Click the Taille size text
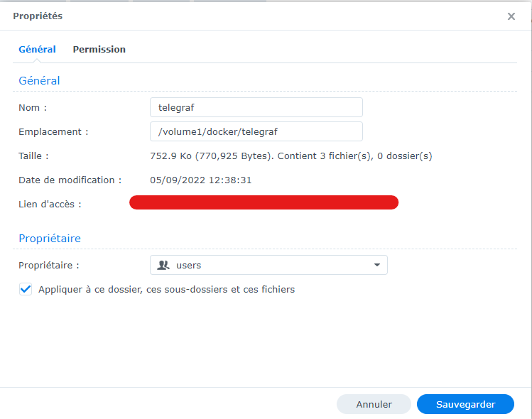The width and height of the screenshot is (532, 419). coord(291,156)
